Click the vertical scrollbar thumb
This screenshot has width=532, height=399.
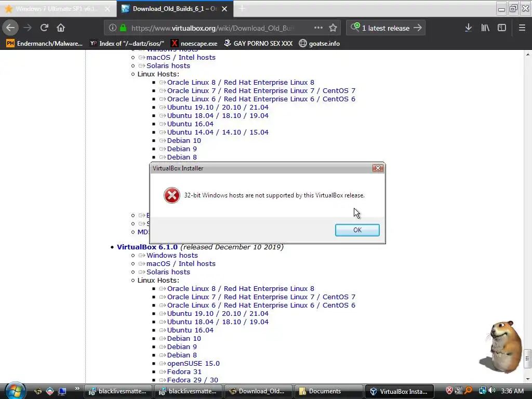[528, 358]
